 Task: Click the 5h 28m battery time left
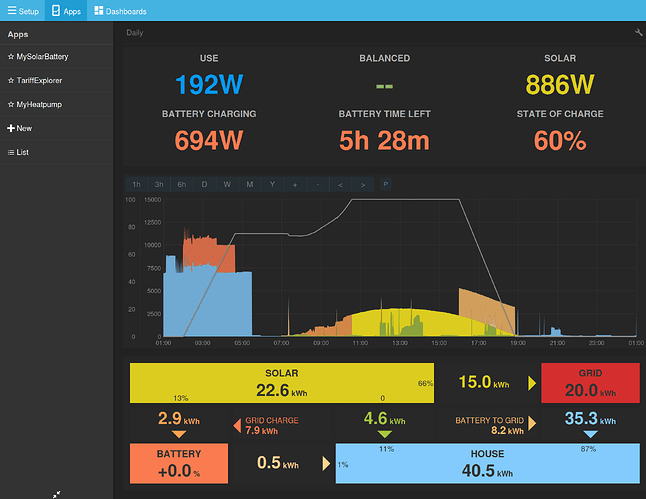click(x=384, y=141)
